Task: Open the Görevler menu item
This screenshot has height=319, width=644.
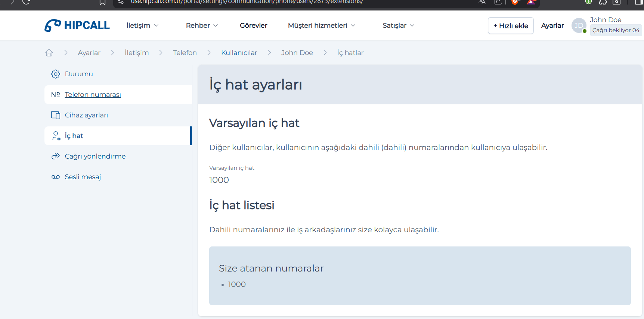Action: click(253, 25)
